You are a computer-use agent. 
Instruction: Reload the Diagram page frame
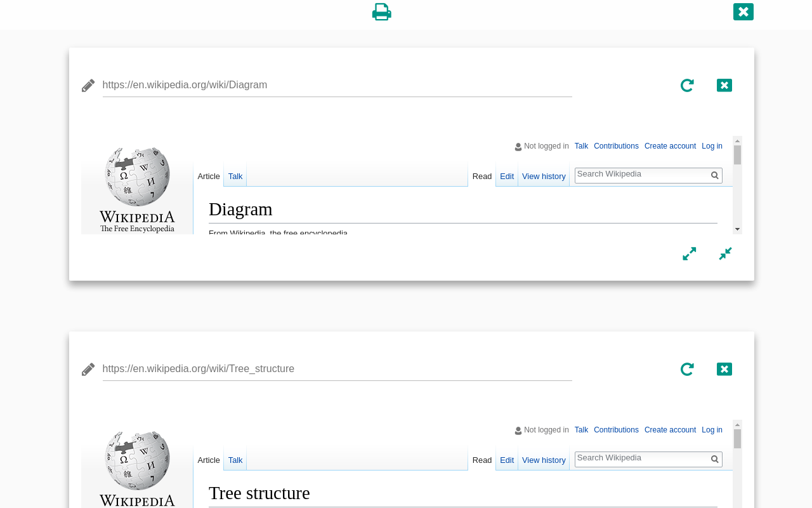[x=687, y=86]
